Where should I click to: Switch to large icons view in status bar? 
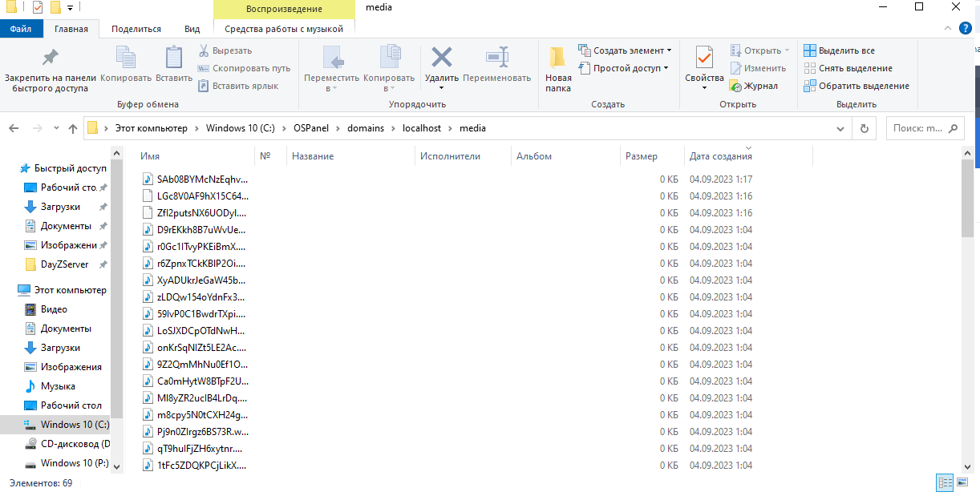pos(964,482)
